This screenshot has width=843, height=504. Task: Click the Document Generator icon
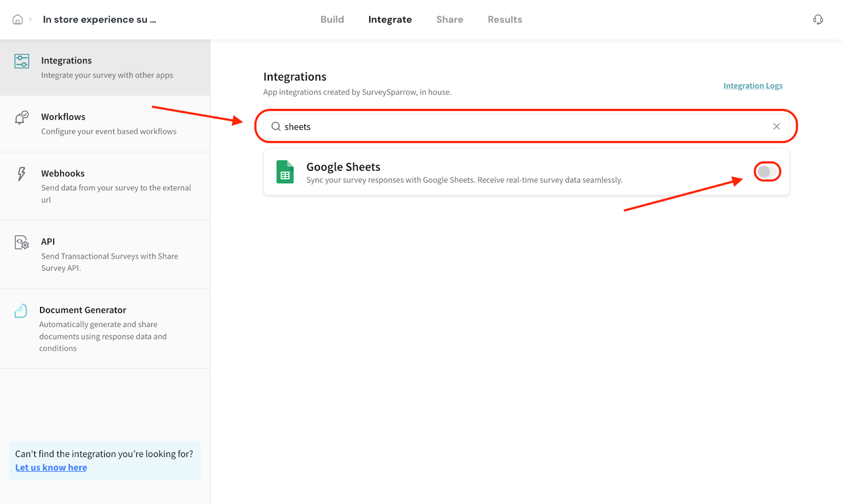21,311
